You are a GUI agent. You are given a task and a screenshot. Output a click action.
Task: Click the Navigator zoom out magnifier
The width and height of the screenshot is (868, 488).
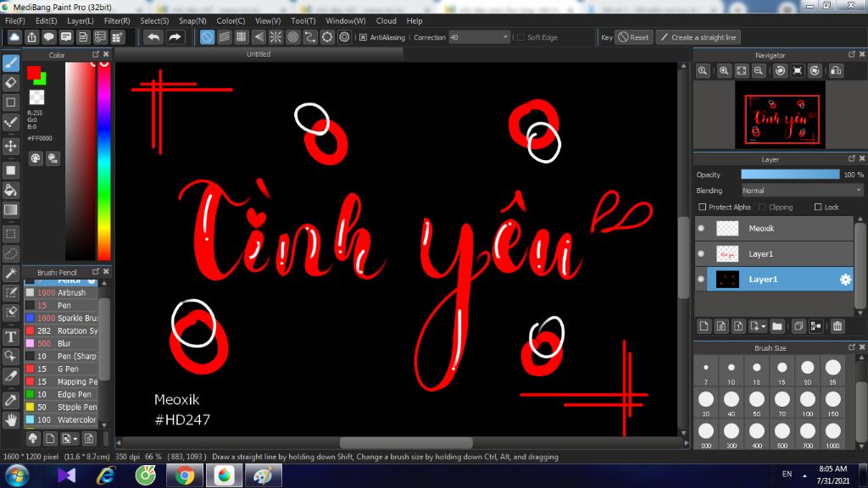point(759,71)
